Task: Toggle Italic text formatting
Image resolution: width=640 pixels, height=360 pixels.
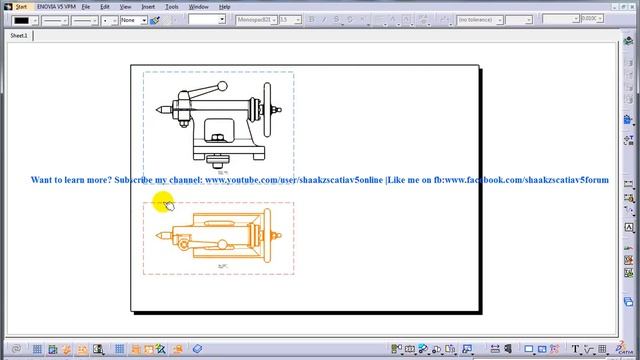Action: (324, 20)
